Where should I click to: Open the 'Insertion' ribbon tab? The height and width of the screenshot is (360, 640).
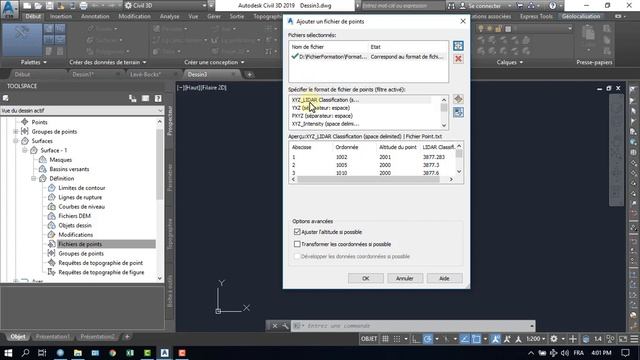(61, 16)
